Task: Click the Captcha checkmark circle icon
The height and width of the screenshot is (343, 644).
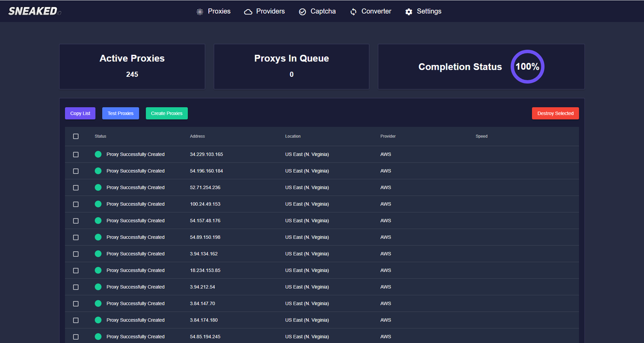Action: point(302,11)
